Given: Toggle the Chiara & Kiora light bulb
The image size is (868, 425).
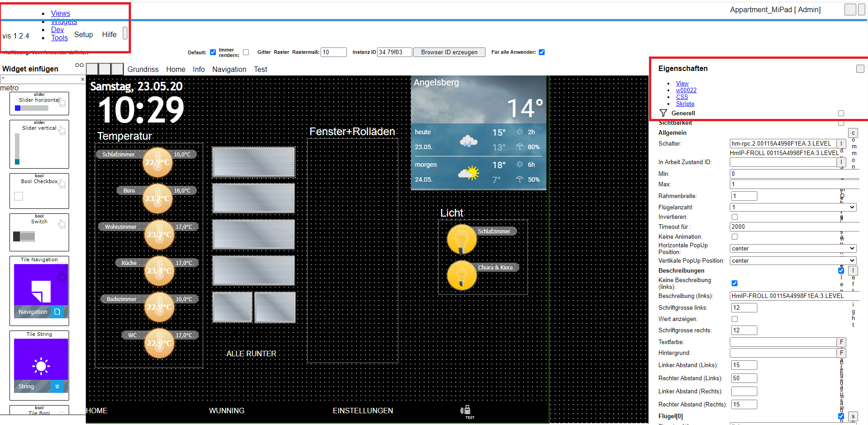Looking at the screenshot, I should pos(462,275).
